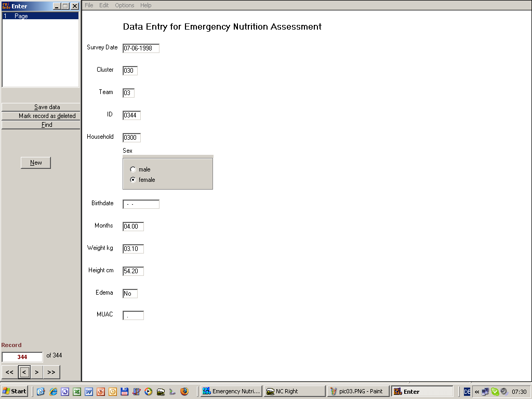Select the female radio button

coord(133,180)
